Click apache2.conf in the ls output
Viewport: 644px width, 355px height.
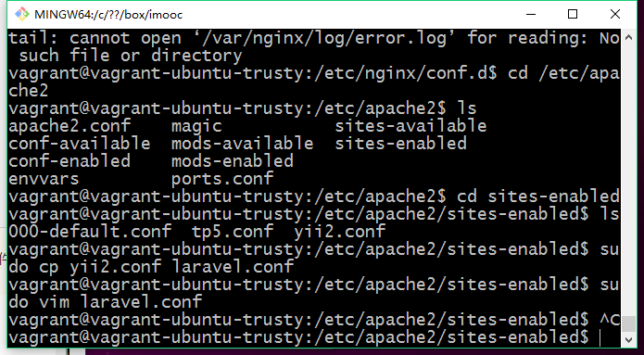tap(69, 126)
